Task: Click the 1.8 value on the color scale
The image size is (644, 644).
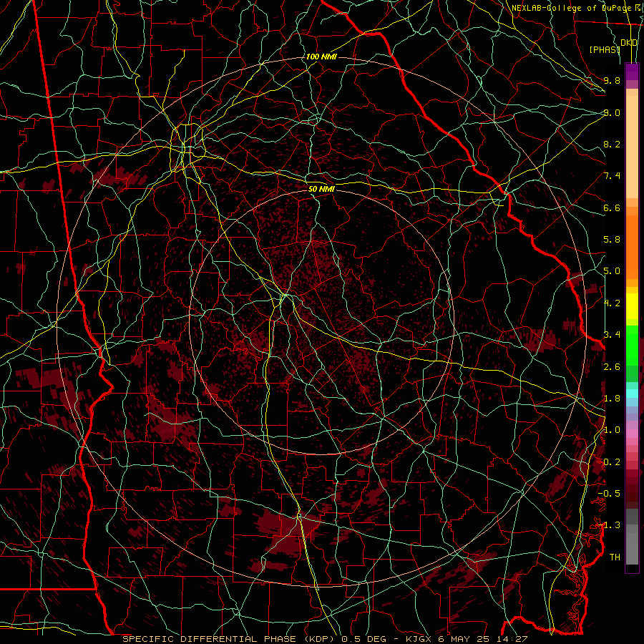Action: point(612,399)
